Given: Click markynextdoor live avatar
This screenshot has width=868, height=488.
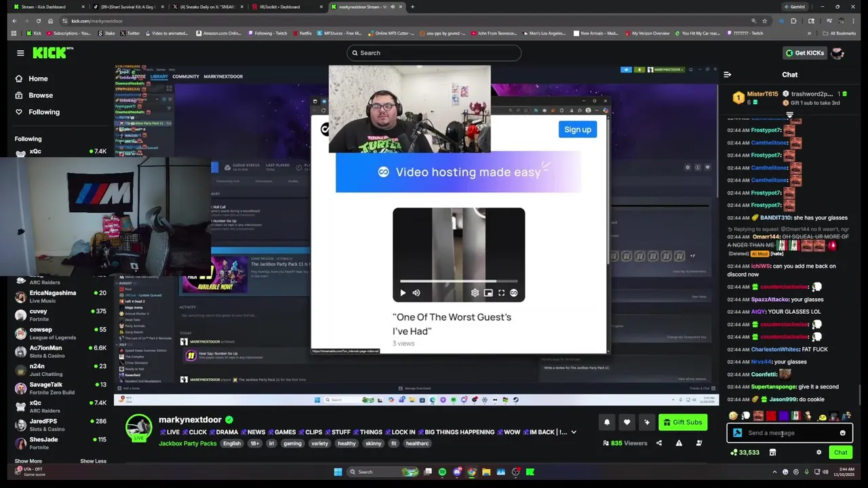Looking at the screenshot, I should click(x=139, y=427).
